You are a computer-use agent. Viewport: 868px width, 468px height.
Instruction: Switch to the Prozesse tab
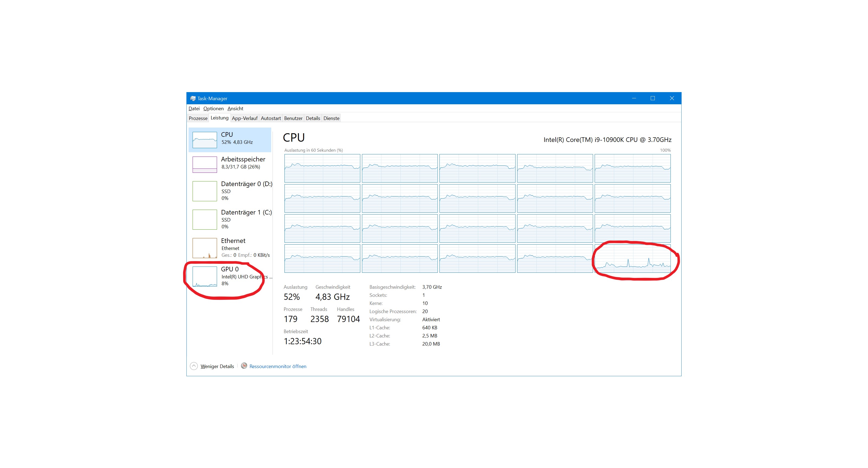tap(198, 118)
